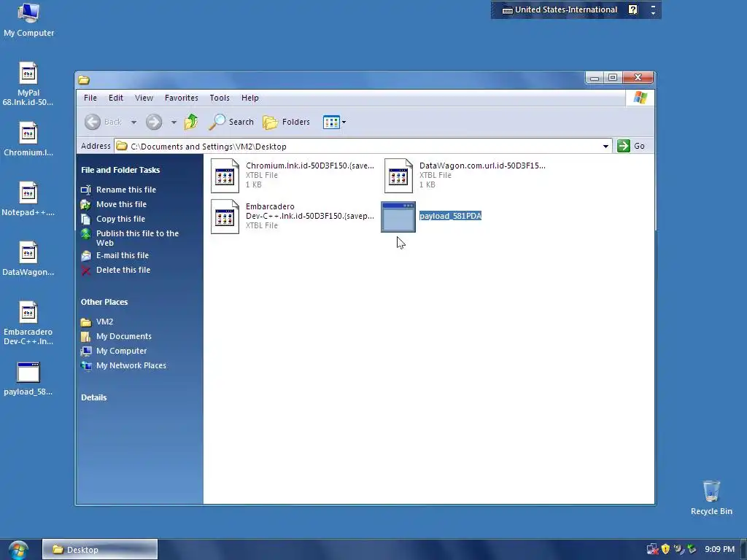Screen dimensions: 747x560
Task: Click DataWagon.com.url.id-50D3F15 file name text
Action: 482,166
